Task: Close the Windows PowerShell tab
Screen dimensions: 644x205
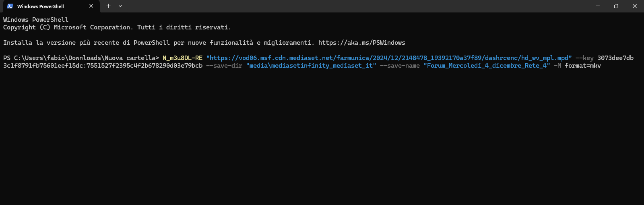Action: 91,6
